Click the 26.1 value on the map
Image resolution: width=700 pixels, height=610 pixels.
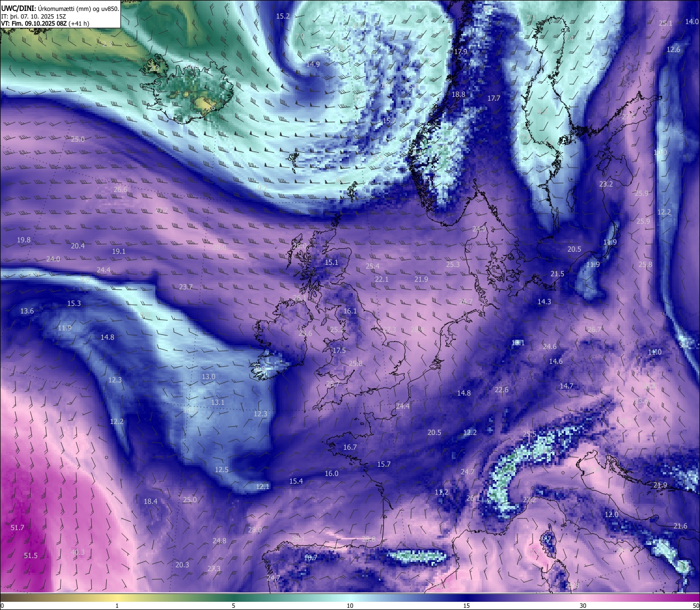[x=473, y=498]
